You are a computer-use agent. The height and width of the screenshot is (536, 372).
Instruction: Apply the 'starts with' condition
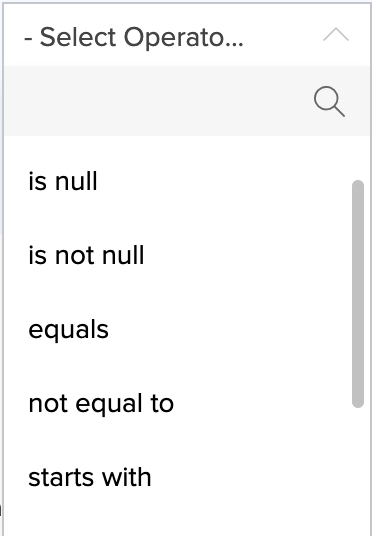click(187, 478)
